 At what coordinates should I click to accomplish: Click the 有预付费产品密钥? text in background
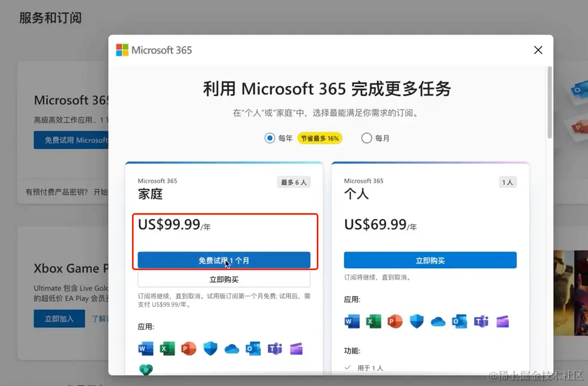[56, 192]
